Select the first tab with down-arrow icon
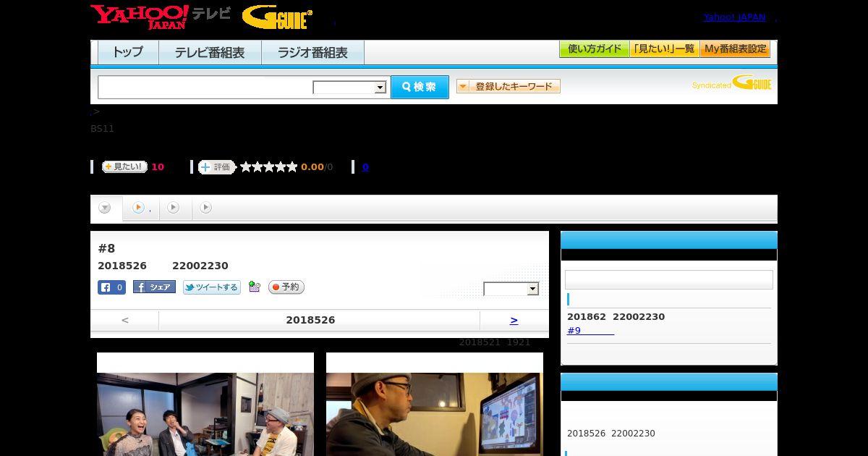 click(x=106, y=208)
